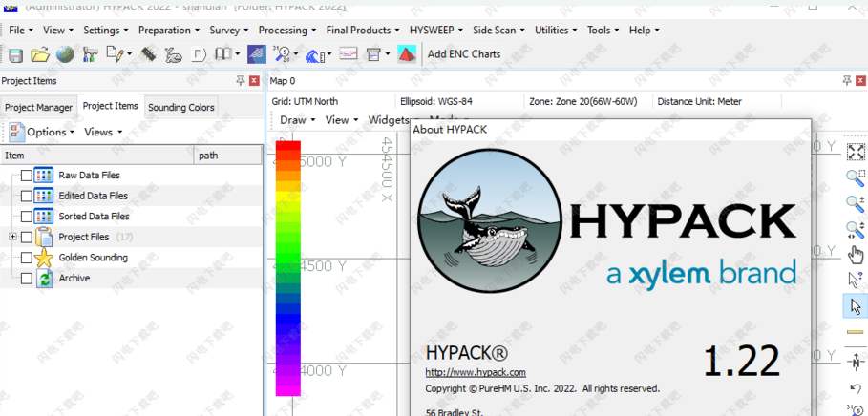Open the File menu
The height and width of the screenshot is (416, 868).
(x=21, y=30)
